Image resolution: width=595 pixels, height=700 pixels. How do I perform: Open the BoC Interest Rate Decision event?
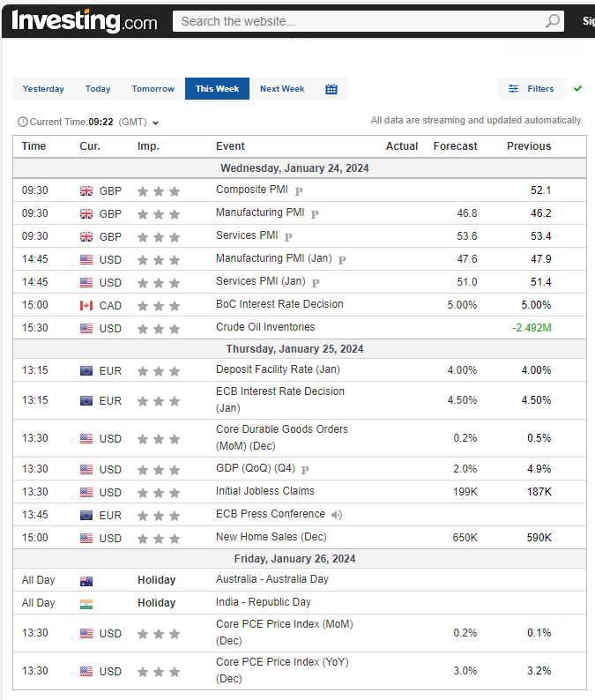(x=279, y=304)
